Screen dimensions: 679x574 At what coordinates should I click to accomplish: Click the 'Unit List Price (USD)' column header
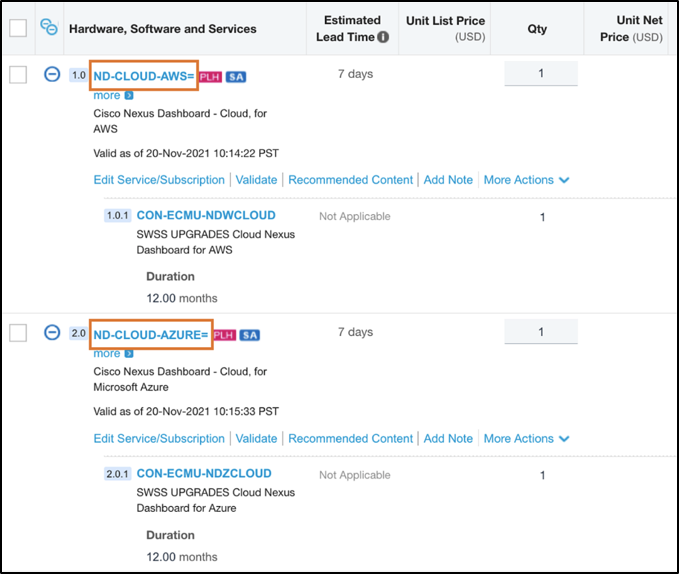tap(446, 29)
